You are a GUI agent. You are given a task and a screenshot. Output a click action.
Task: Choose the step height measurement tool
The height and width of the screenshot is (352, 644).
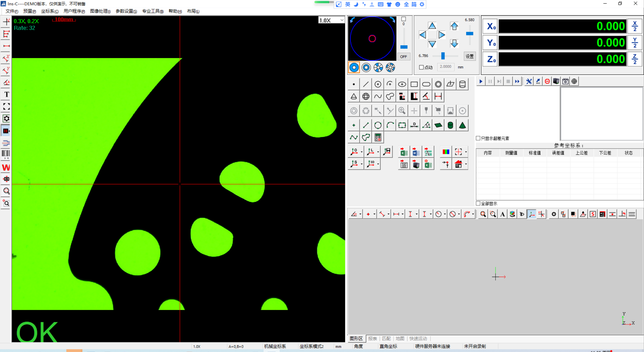click(414, 96)
